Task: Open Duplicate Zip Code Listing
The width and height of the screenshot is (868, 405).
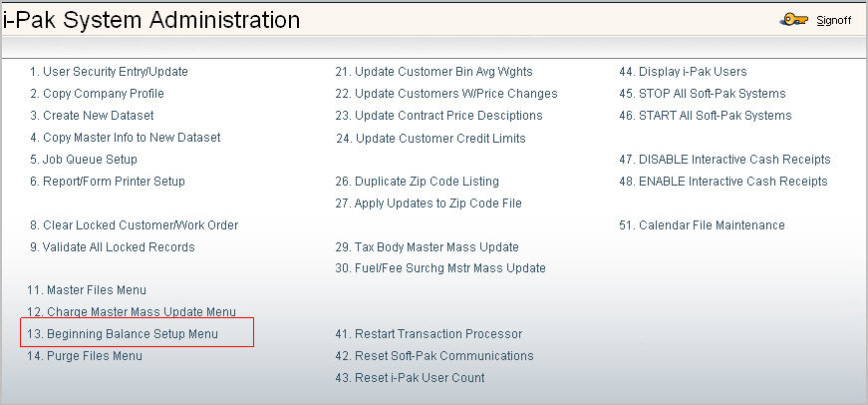Action: (x=418, y=182)
